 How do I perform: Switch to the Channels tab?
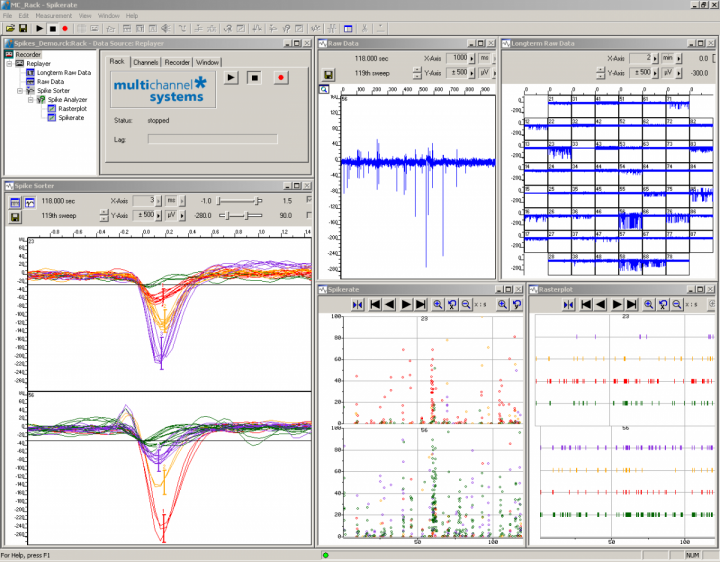[146, 62]
